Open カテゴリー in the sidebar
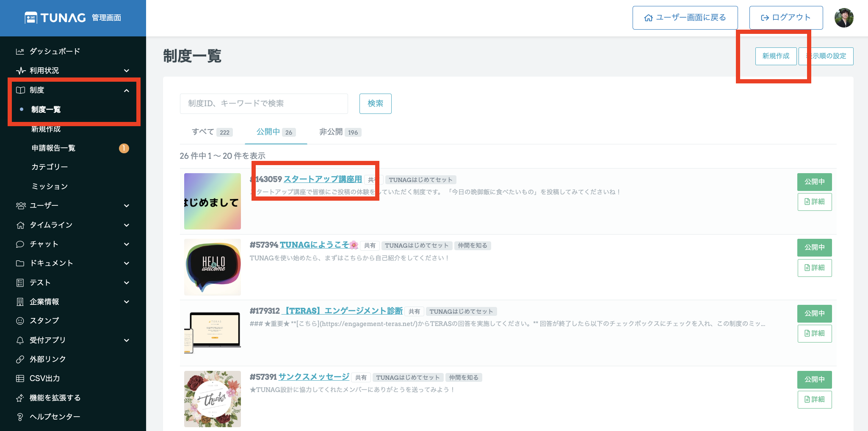Image resolution: width=868 pixels, height=431 pixels. pos(50,167)
